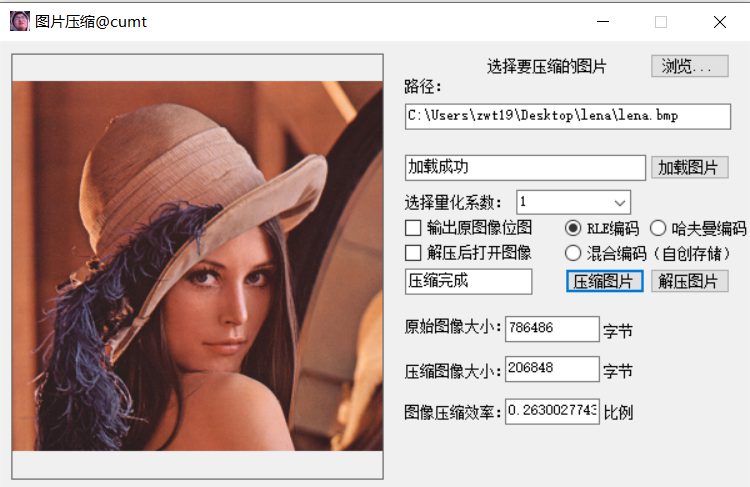Close the 图片压缩@cumt window
The width and height of the screenshot is (750, 487).
tap(720, 22)
